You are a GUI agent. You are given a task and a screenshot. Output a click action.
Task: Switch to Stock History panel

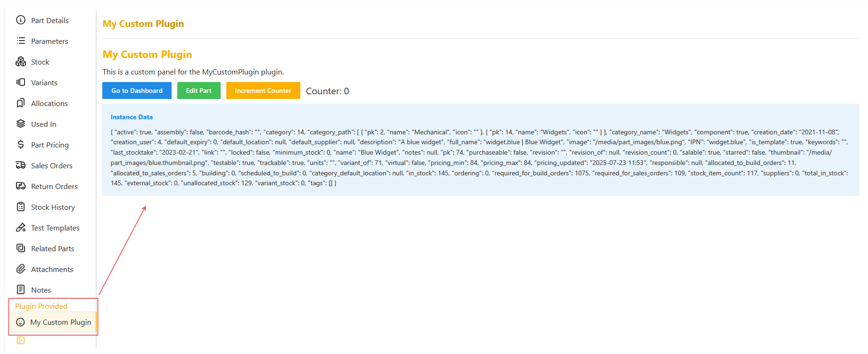[x=53, y=207]
